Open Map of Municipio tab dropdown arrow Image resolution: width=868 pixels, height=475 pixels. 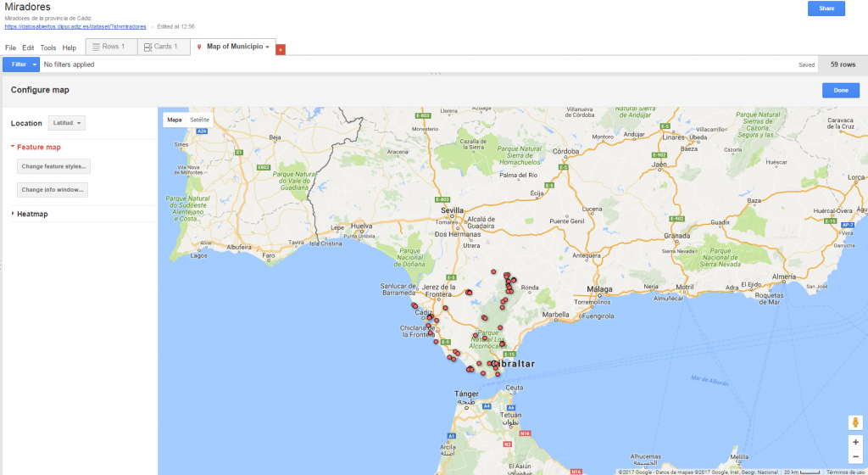267,47
